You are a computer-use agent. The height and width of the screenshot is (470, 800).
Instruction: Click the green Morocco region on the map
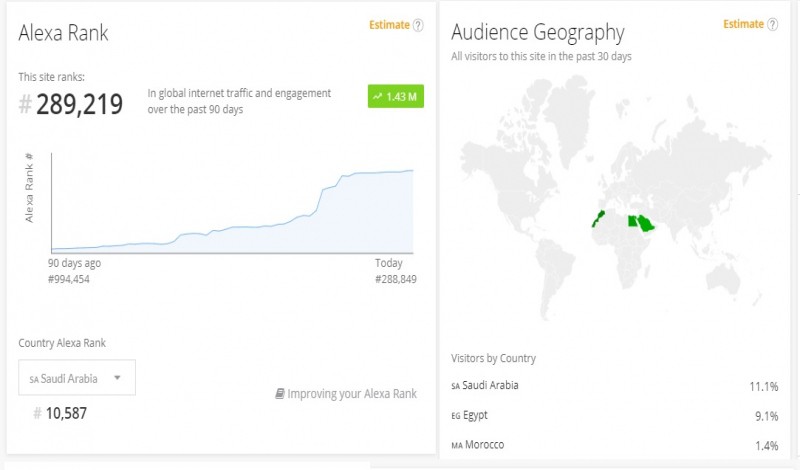click(598, 217)
